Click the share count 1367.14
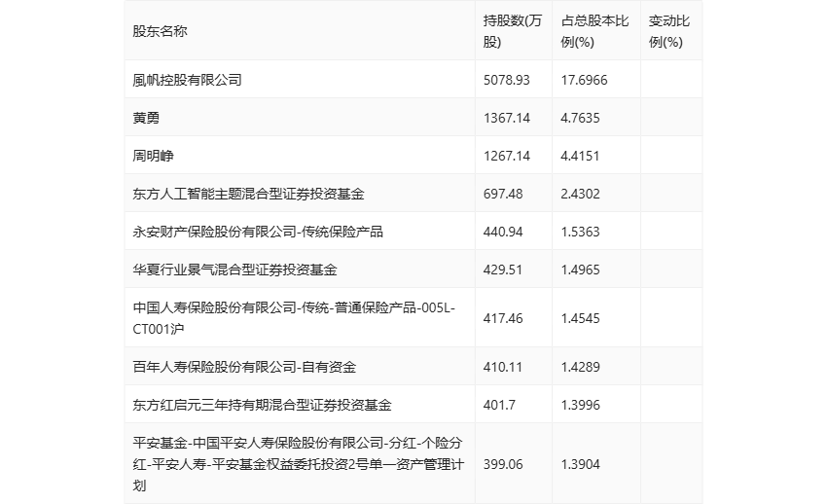This screenshot has height=504, width=827. point(506,118)
